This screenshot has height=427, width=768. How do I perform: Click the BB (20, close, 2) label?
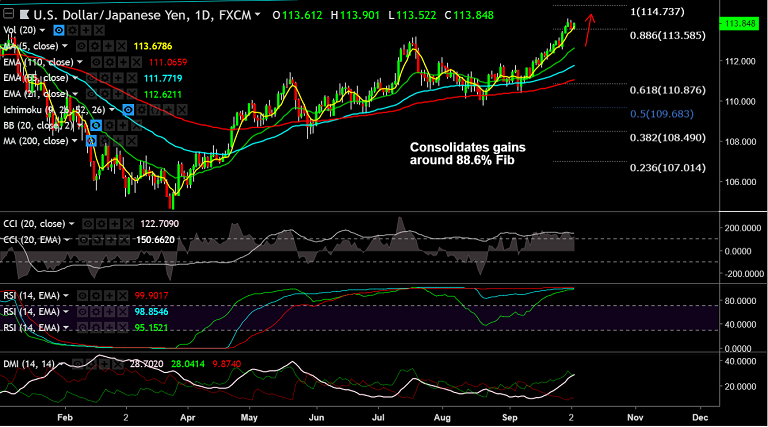pyautogui.click(x=39, y=126)
